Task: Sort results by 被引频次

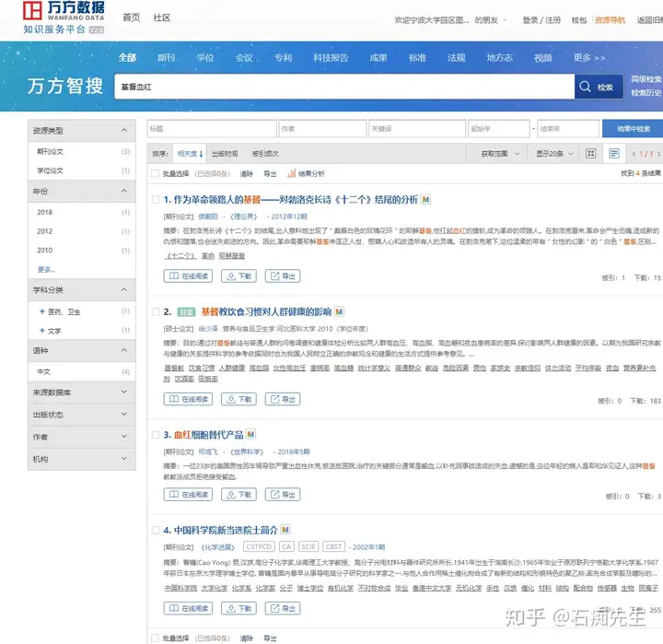Action: coord(265,154)
